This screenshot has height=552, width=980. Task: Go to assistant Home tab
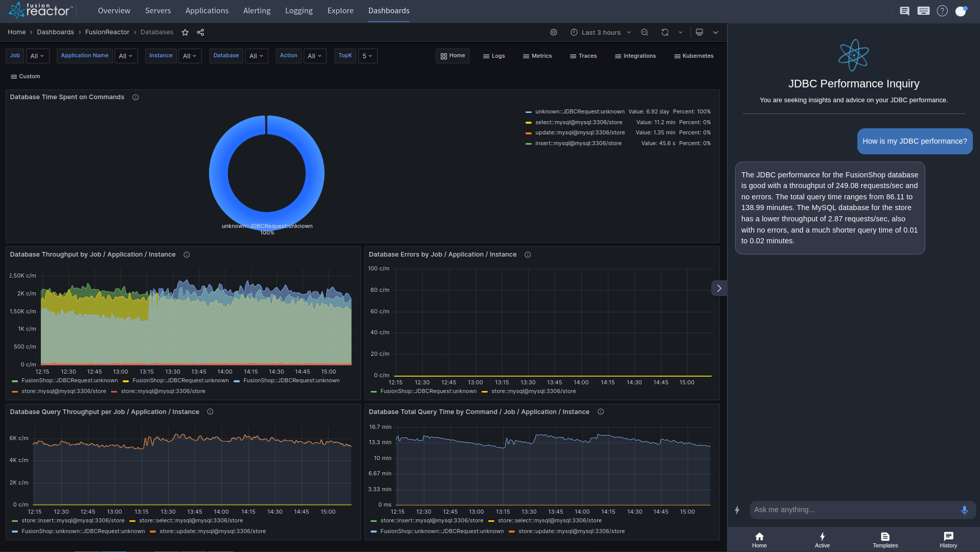tap(759, 540)
